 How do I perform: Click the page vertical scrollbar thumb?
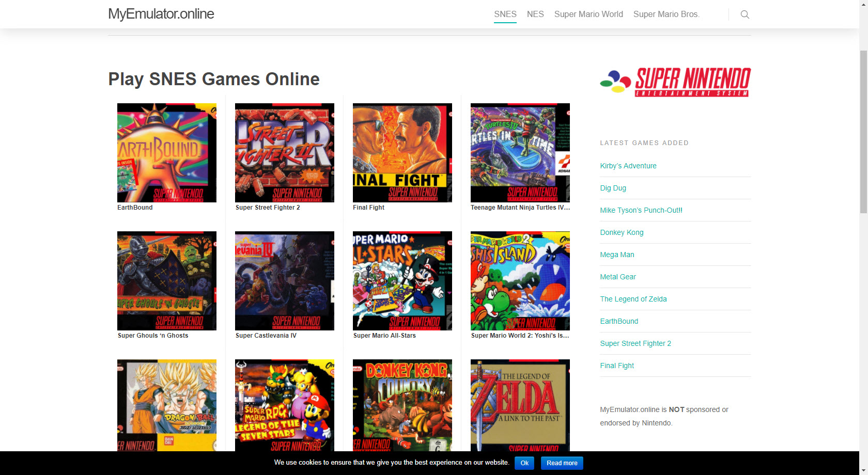click(x=863, y=132)
